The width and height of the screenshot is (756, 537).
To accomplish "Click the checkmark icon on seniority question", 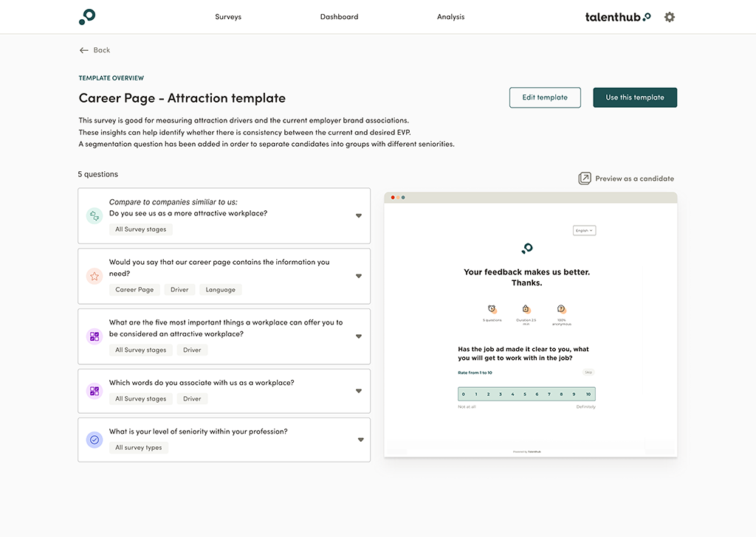I will (94, 440).
